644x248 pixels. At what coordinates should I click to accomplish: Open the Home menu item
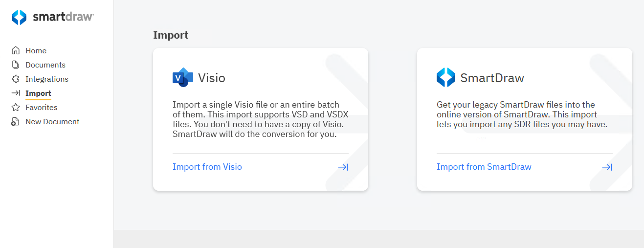36,51
